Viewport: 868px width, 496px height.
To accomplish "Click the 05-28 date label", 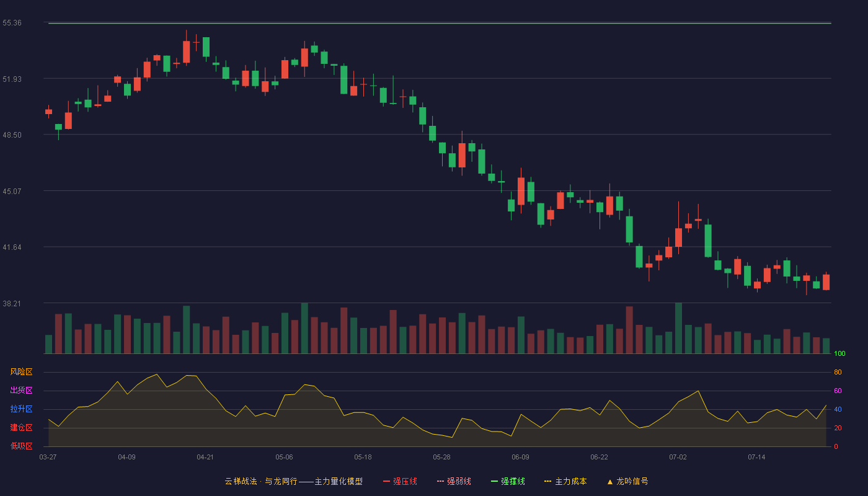I will pyautogui.click(x=441, y=457).
